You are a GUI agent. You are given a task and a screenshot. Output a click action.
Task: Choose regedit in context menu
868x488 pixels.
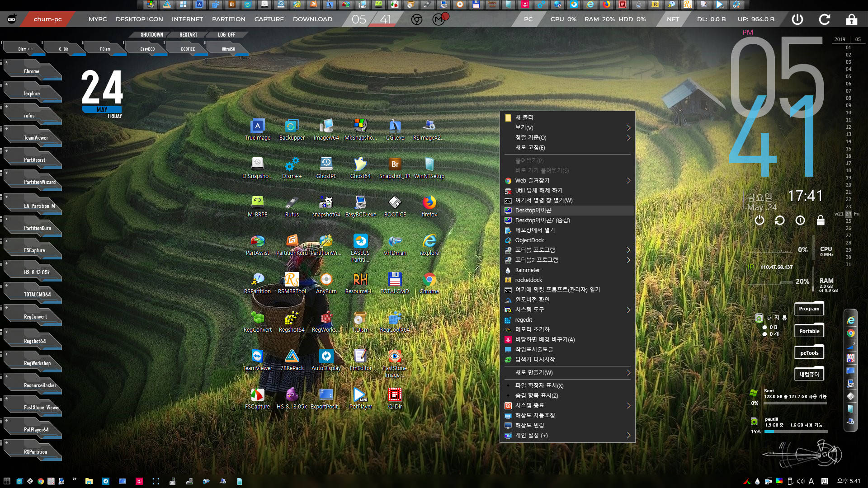pyautogui.click(x=567, y=320)
